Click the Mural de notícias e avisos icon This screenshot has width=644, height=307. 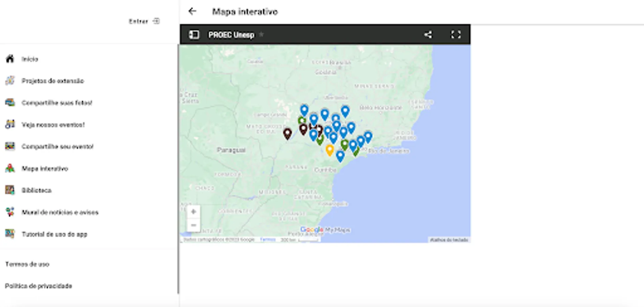(x=10, y=212)
